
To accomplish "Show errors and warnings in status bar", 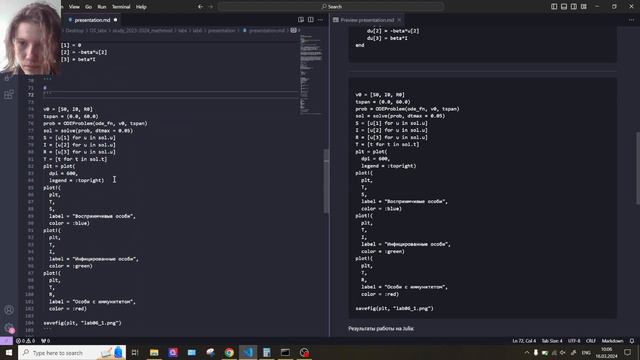I will tap(25, 341).
